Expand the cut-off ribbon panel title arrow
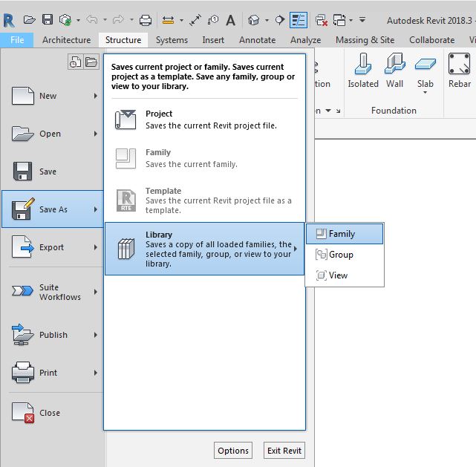This screenshot has height=467, width=476. pyautogui.click(x=328, y=111)
